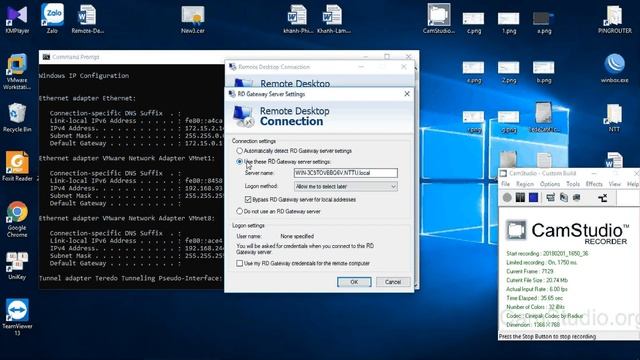640x360 pixels.
Task: Click 'Tunnel adapter Teredo Tunneling' line in Command Prompt
Action: pos(131,278)
